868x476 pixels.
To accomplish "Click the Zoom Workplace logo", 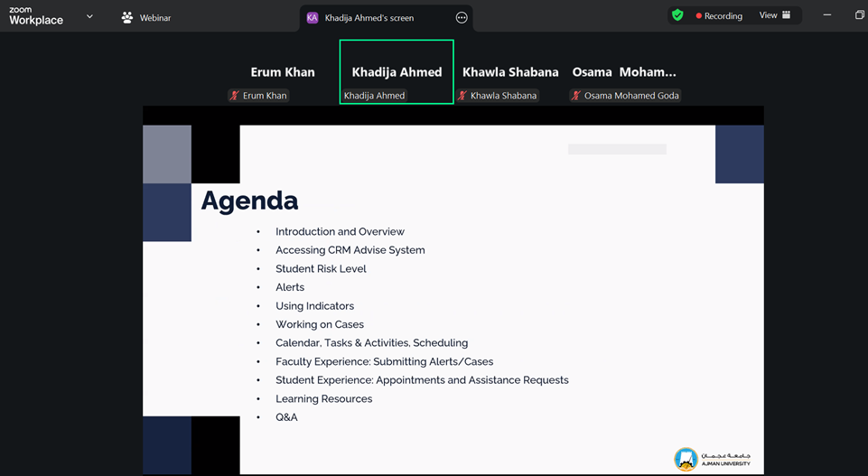I will pos(36,15).
